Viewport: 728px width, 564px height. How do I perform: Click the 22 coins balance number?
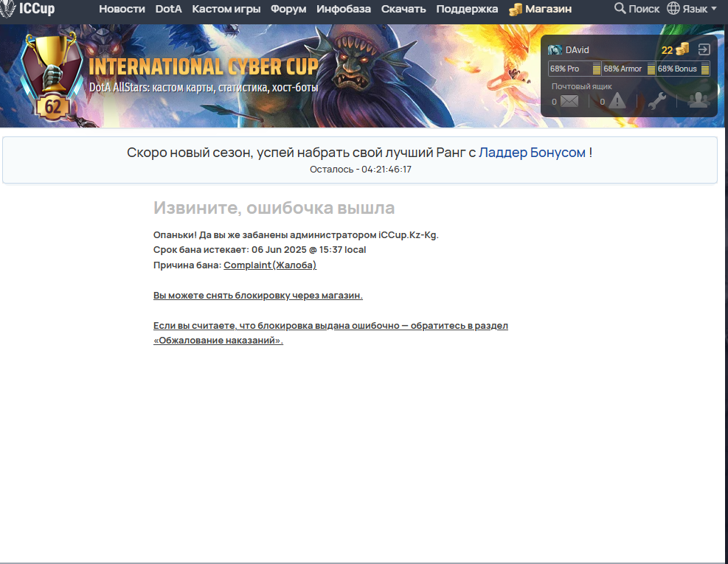click(667, 50)
